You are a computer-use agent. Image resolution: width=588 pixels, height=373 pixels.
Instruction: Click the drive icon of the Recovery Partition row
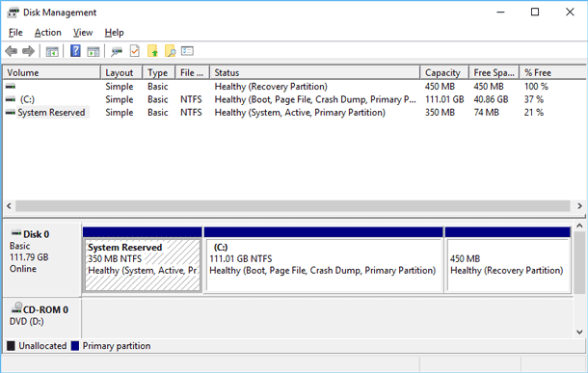tap(11, 87)
